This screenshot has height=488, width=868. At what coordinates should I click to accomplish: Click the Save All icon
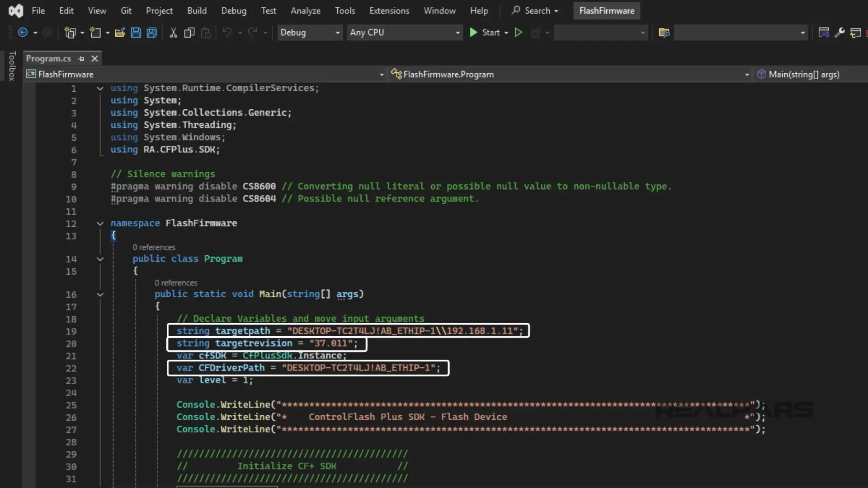pyautogui.click(x=152, y=33)
